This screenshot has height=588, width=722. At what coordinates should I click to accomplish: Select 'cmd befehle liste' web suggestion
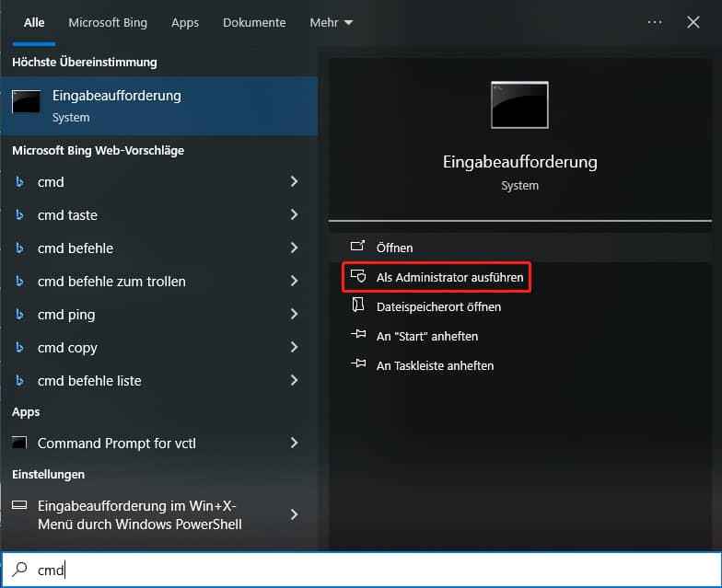[x=159, y=381]
